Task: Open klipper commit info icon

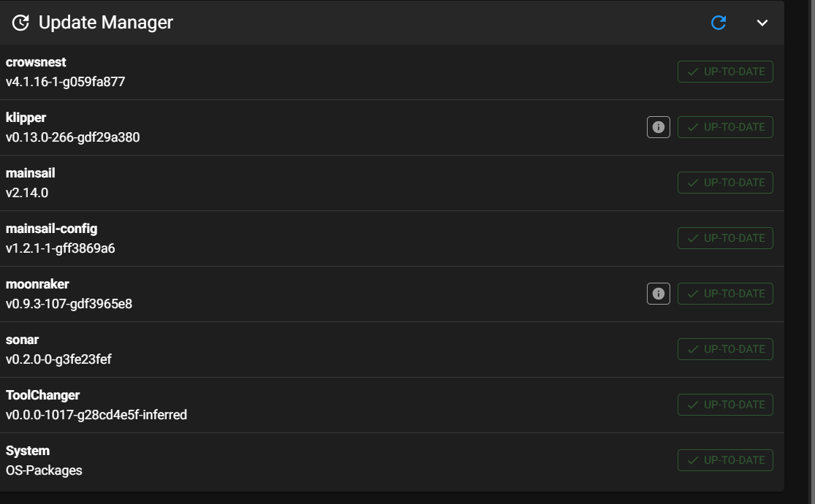Action: [x=659, y=127]
